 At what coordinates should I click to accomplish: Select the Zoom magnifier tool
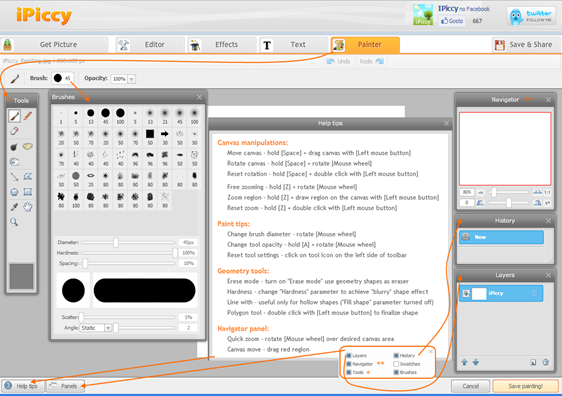pos(14,222)
